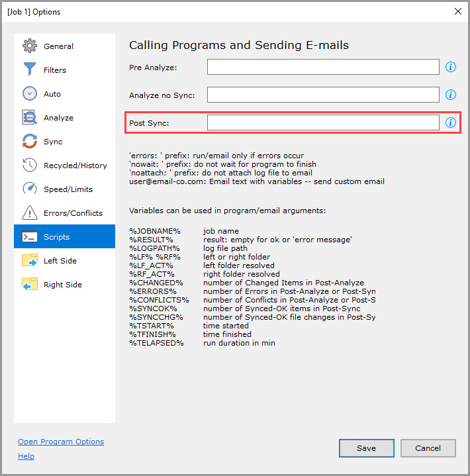Click in the Pre Analyze input field
This screenshot has width=470, height=476.
point(323,67)
